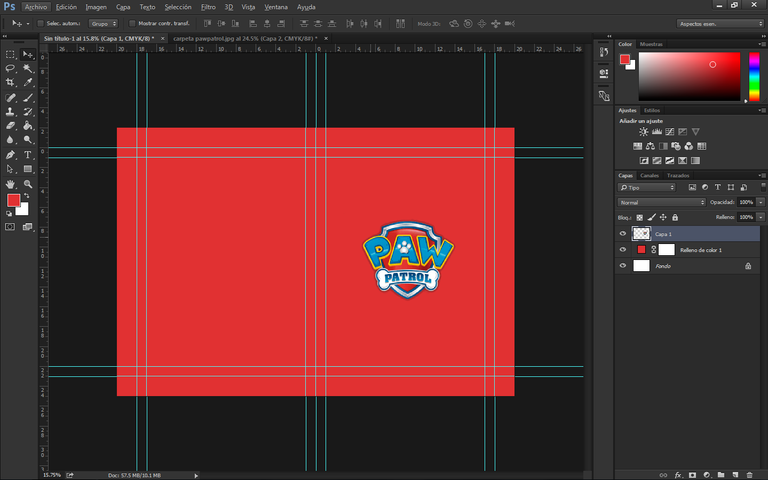The height and width of the screenshot is (480, 768).
Task: Open the Move tool preset picker arrow
Action: [28, 24]
